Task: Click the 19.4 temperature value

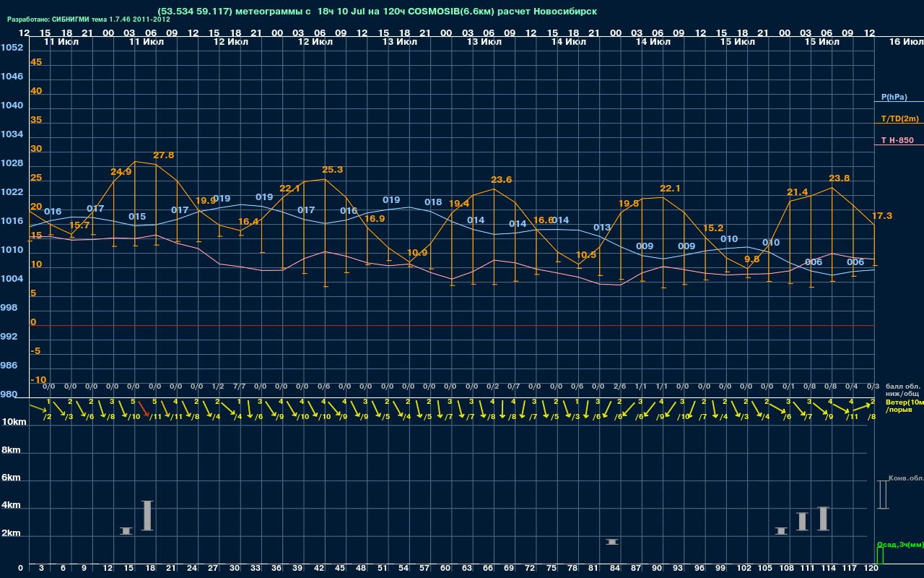Action: point(459,204)
